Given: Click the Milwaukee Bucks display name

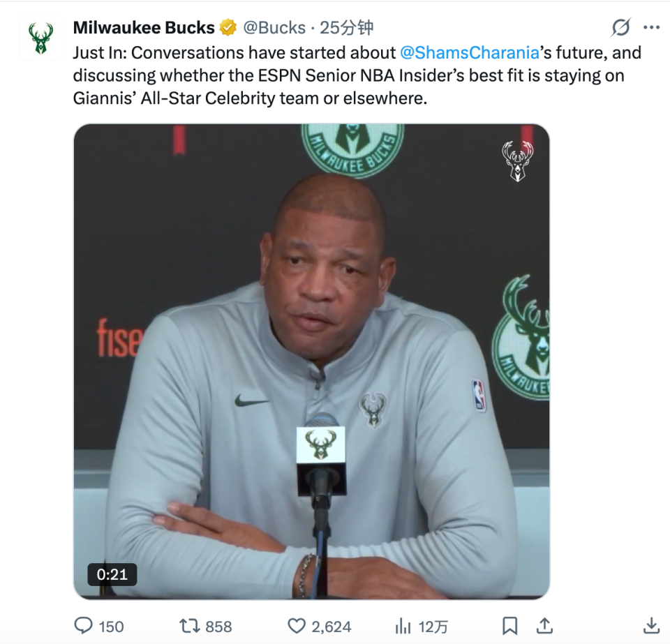Looking at the screenshot, I should tap(144, 28).
